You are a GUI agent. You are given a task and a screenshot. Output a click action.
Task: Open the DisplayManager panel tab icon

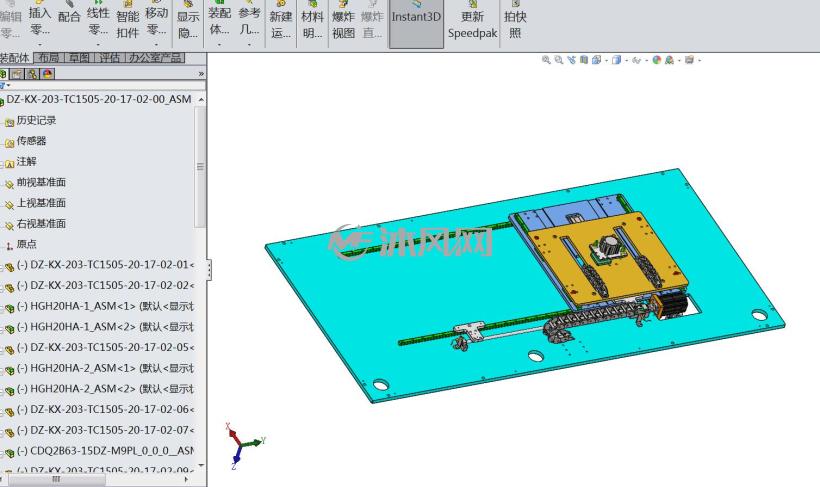click(48, 74)
